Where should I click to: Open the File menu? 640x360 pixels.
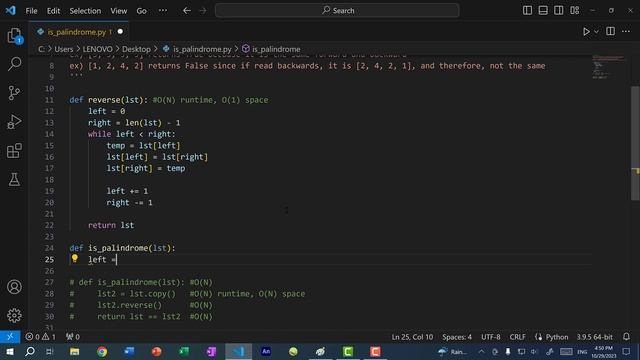[x=31, y=11]
